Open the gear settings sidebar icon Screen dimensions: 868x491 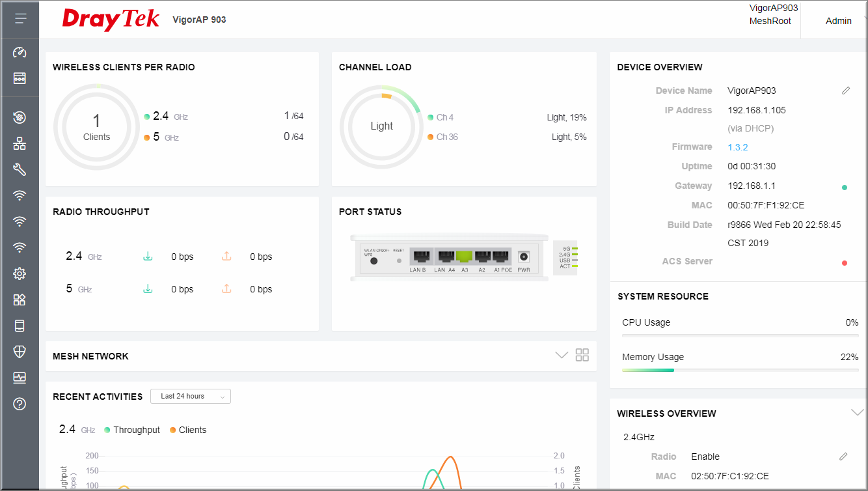click(x=20, y=274)
